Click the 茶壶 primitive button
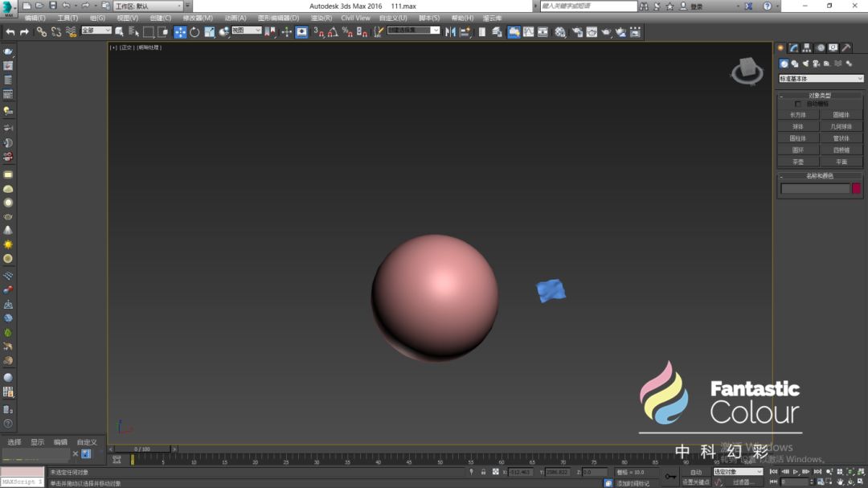Screen dimensions: 868x488 pyautogui.click(x=798, y=162)
